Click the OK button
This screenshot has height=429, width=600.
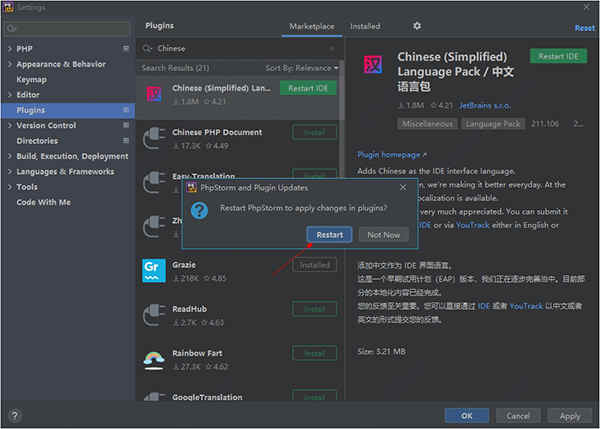coord(466,416)
